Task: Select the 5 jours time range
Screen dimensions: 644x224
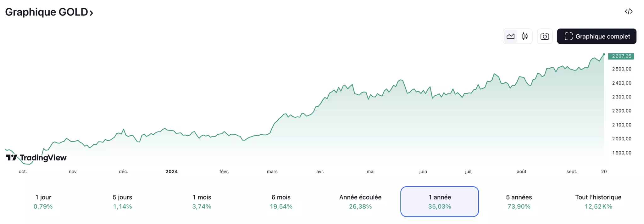Action: [x=122, y=202]
